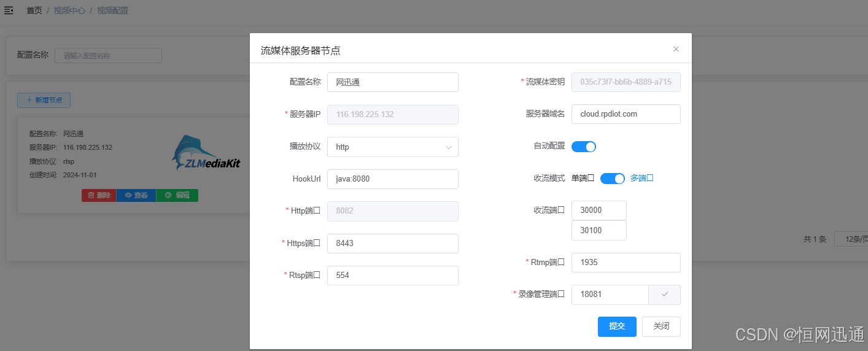
Task: Edit the Https端口 field 8443
Action: coord(393,244)
